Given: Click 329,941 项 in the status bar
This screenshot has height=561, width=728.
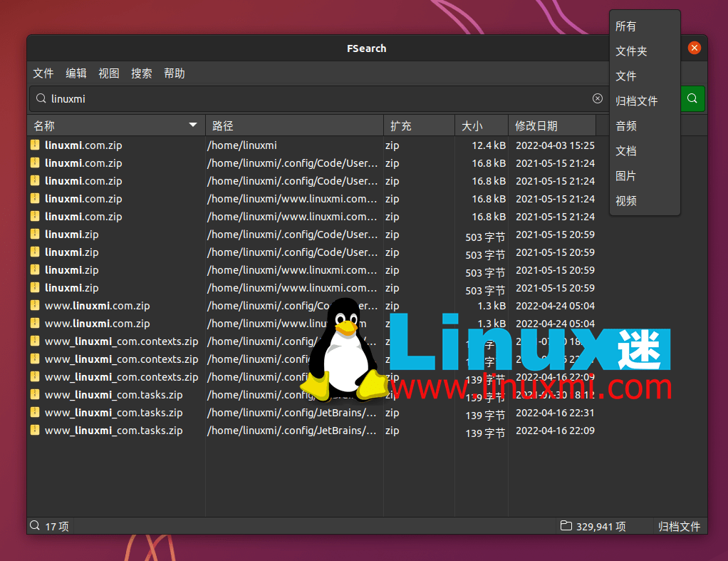Looking at the screenshot, I should 600,526.
